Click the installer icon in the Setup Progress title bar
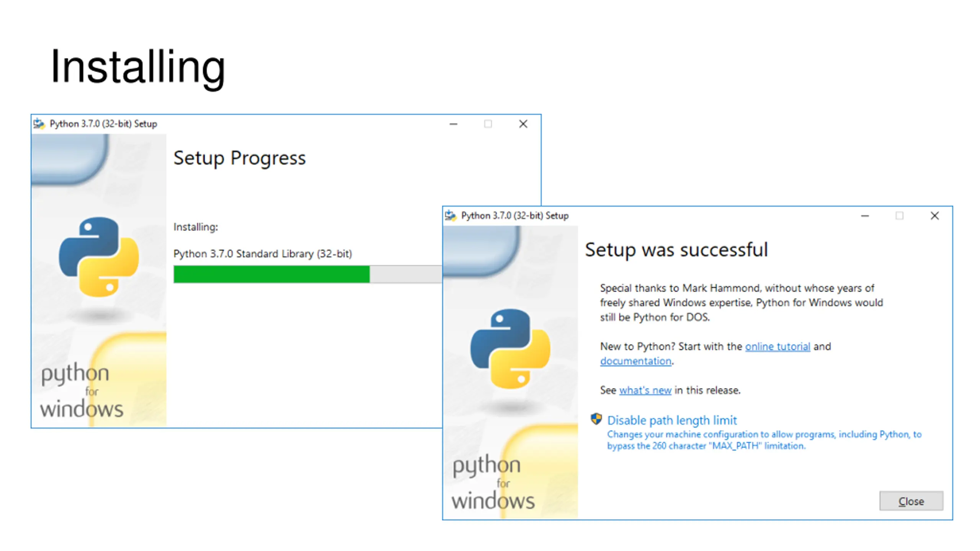 tap(39, 124)
